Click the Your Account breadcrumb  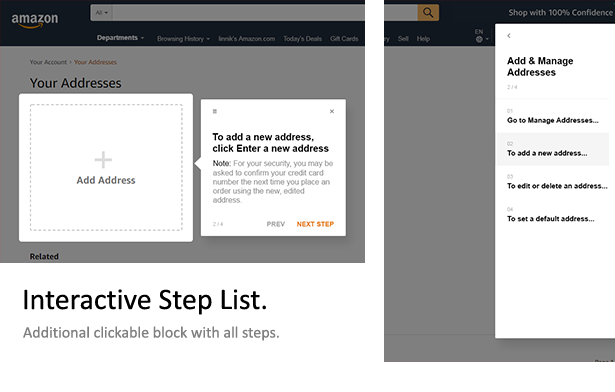[x=48, y=62]
